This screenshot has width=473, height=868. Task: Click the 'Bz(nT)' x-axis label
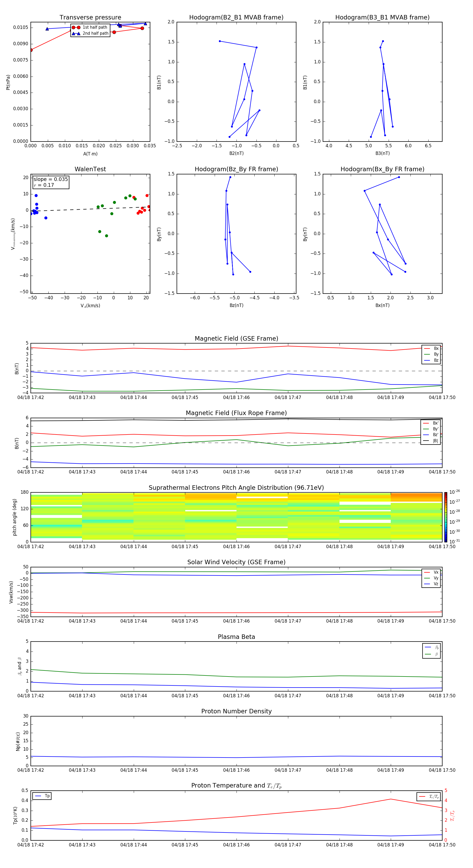(236, 305)
